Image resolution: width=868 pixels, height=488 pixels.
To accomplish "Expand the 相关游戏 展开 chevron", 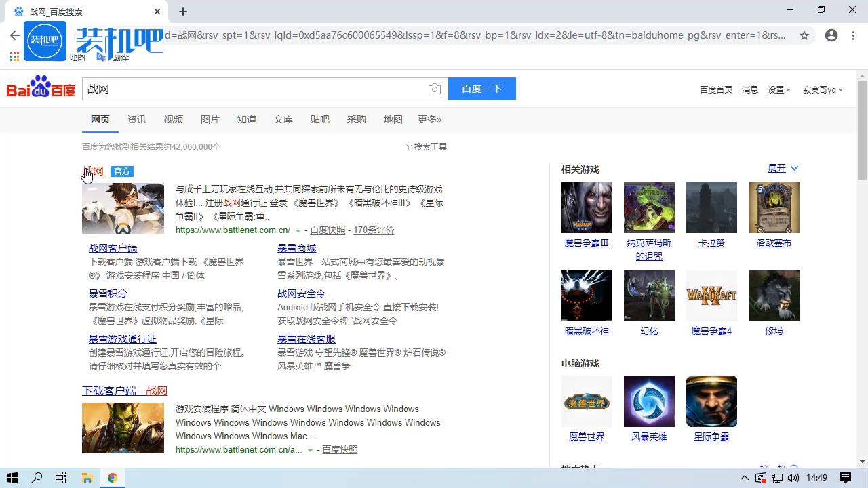I will 794,168.
